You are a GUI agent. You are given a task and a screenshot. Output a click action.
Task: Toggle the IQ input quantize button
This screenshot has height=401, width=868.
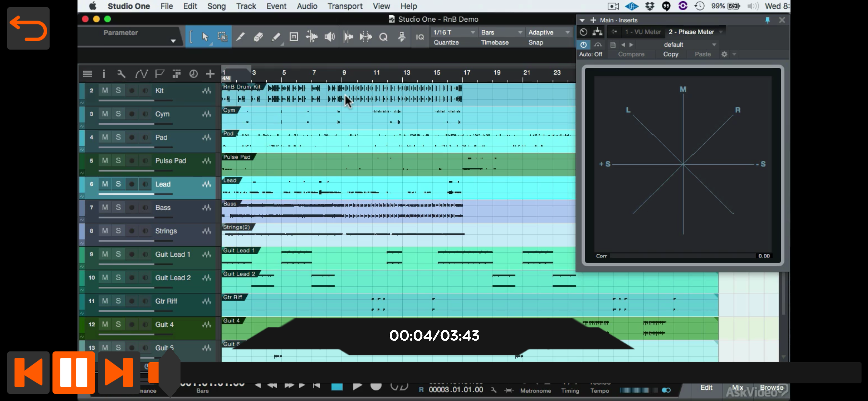point(419,37)
